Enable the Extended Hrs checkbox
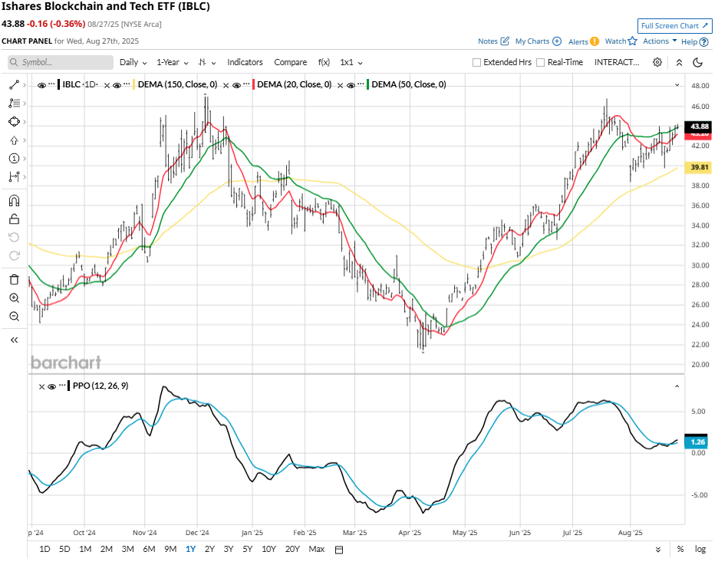The height and width of the screenshot is (565, 728). [476, 63]
